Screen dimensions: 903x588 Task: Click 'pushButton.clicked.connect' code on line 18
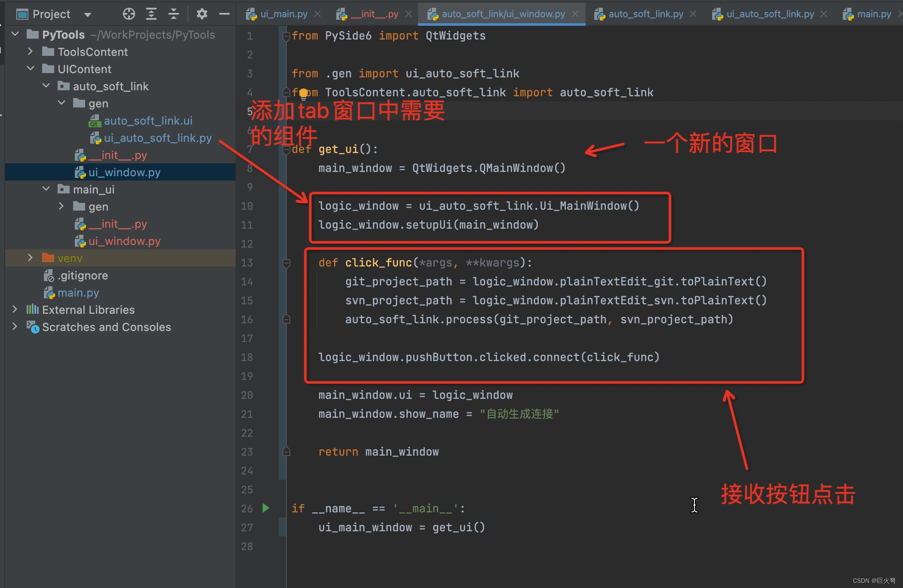(493, 357)
